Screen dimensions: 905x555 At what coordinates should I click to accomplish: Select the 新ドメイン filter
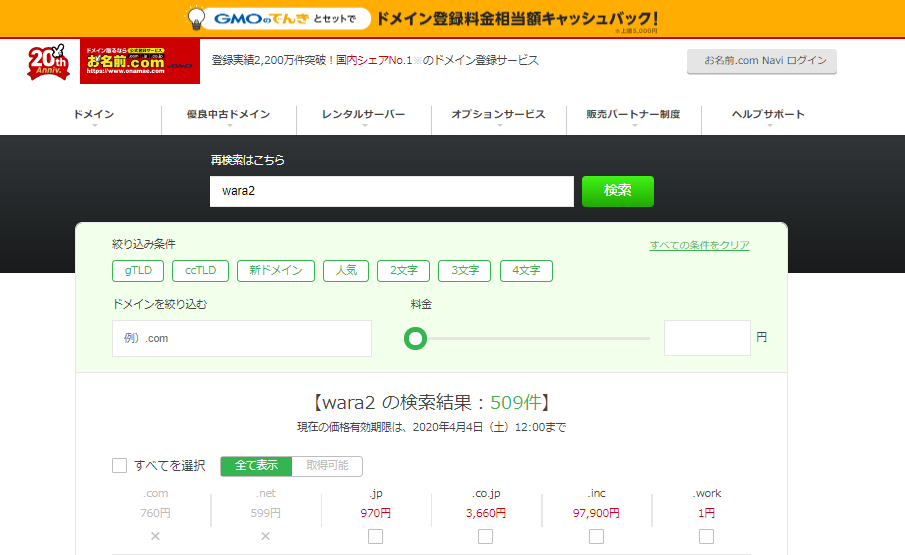coord(276,271)
